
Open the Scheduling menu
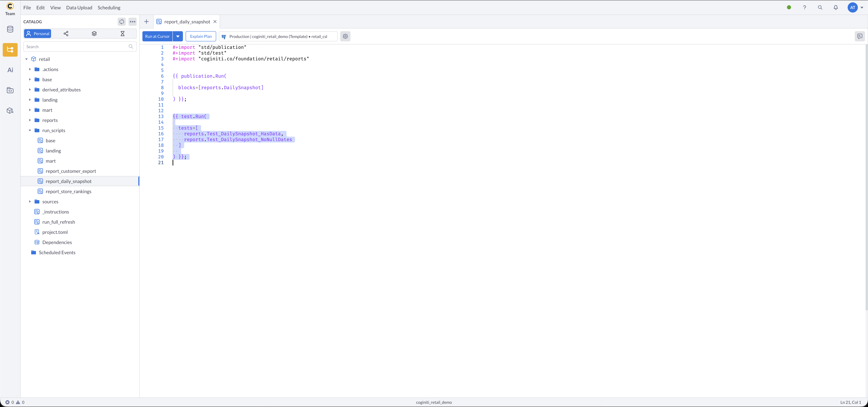(x=108, y=7)
